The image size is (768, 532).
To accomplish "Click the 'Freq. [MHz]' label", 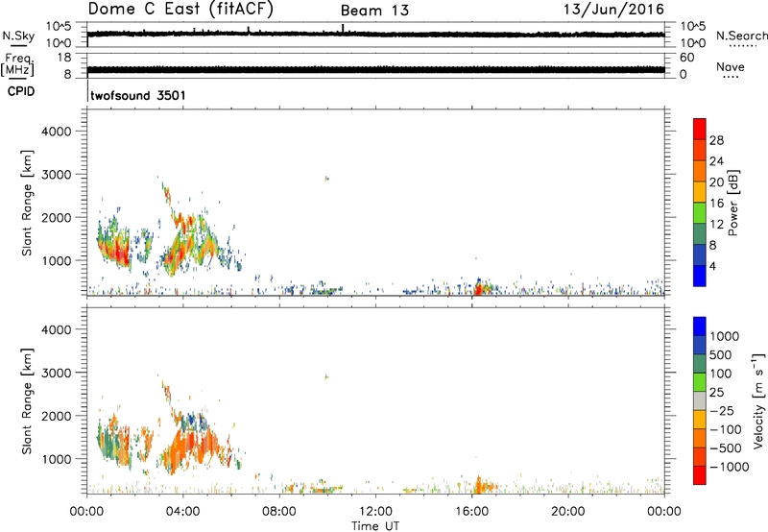I will tap(18, 64).
